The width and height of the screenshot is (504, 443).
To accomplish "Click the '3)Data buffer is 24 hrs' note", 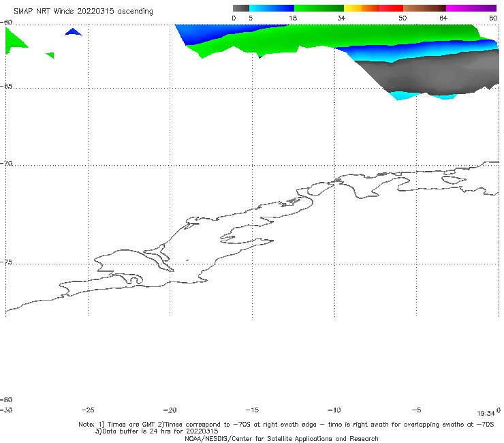I will (x=157, y=431).
